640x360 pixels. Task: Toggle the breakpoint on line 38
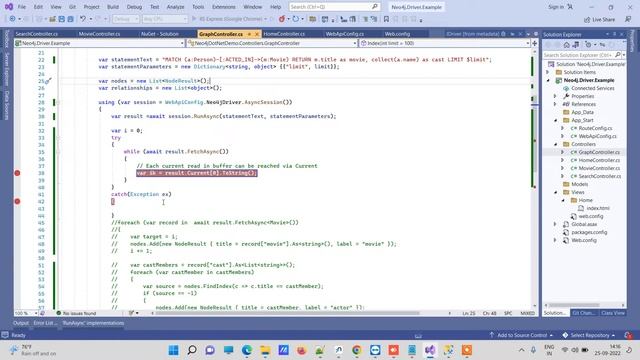pos(17,173)
